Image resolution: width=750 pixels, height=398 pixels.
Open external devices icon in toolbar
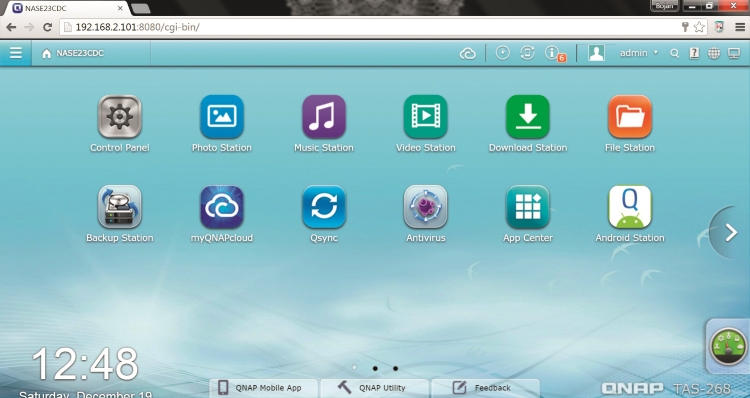(x=527, y=53)
